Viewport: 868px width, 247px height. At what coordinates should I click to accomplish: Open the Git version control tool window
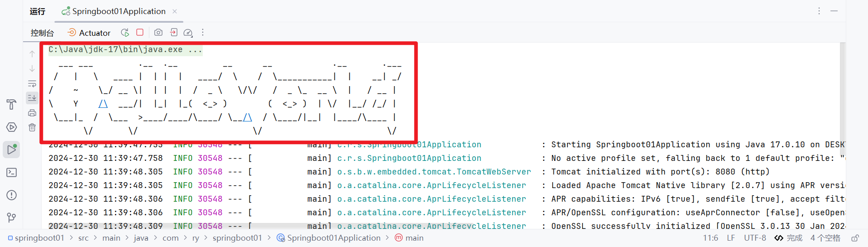[x=12, y=218]
